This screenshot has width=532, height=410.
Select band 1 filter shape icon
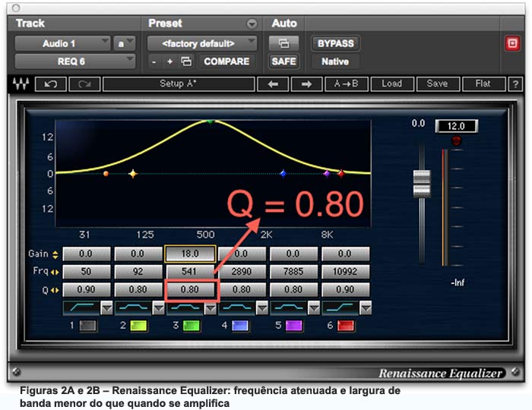81,307
